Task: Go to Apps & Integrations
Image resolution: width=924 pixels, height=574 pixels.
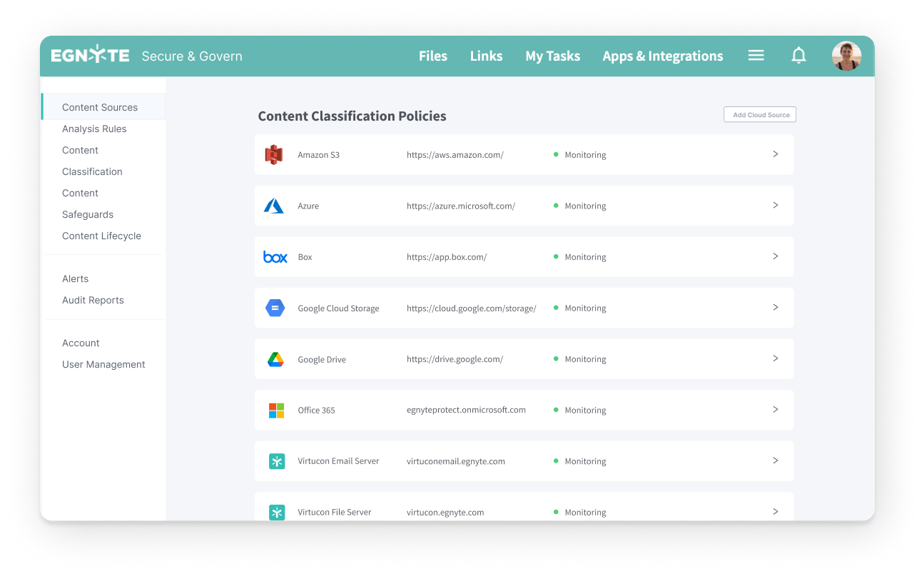Action: 662,56
